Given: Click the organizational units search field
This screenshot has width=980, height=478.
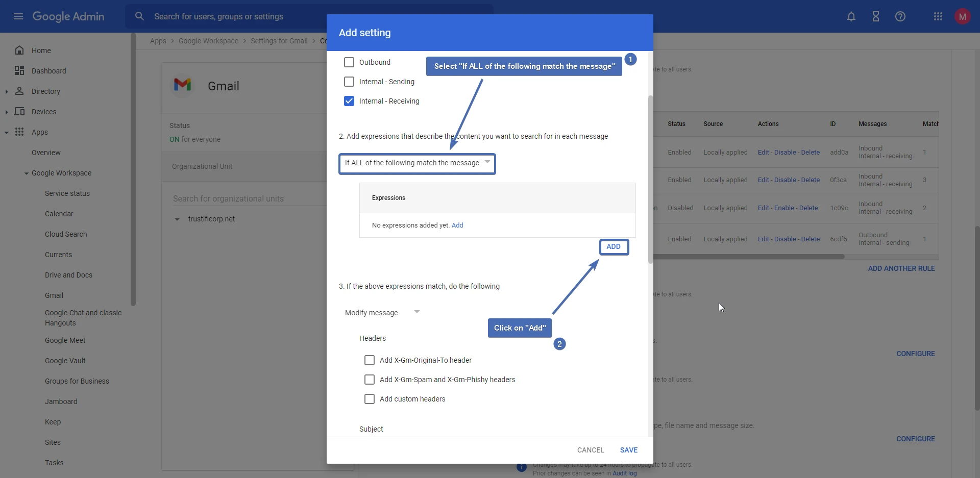Looking at the screenshot, I should click(x=245, y=198).
